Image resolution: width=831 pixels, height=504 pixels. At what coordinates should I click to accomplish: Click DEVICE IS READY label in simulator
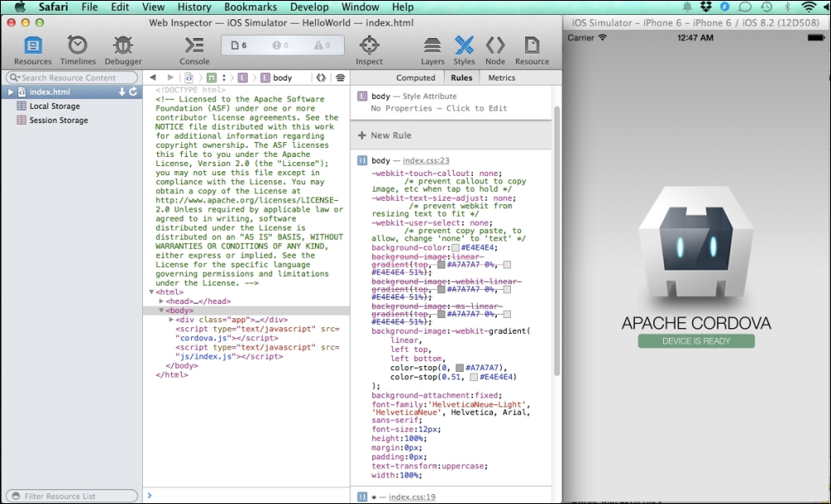coord(696,341)
